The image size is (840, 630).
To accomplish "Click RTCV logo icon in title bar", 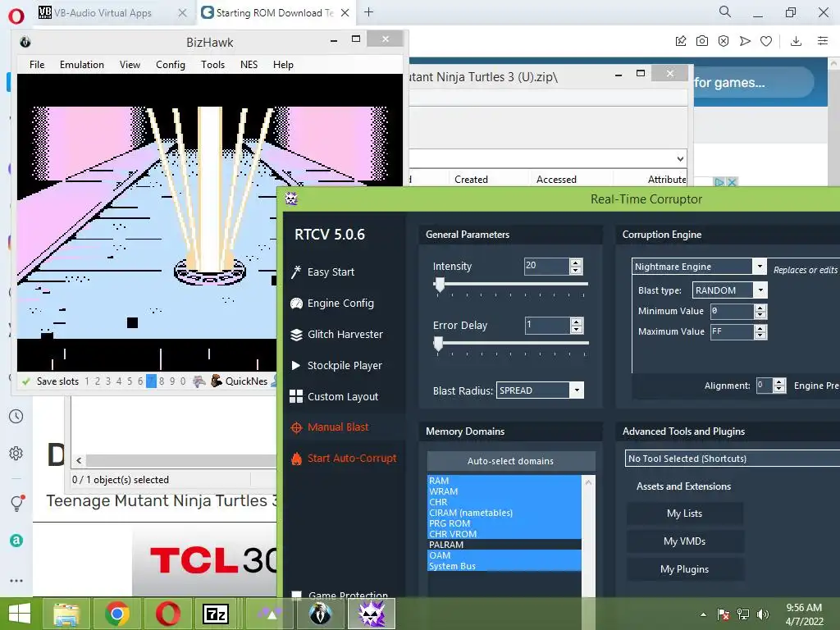I will [291, 199].
